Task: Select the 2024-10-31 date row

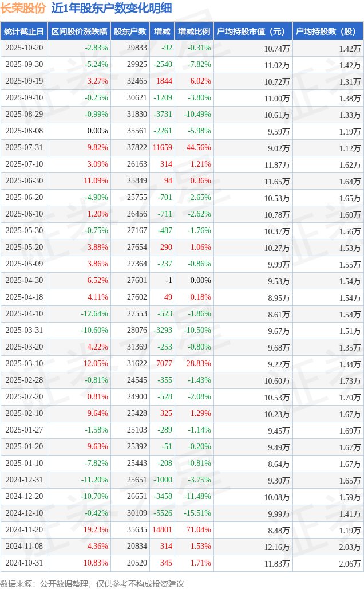Action: (24, 563)
